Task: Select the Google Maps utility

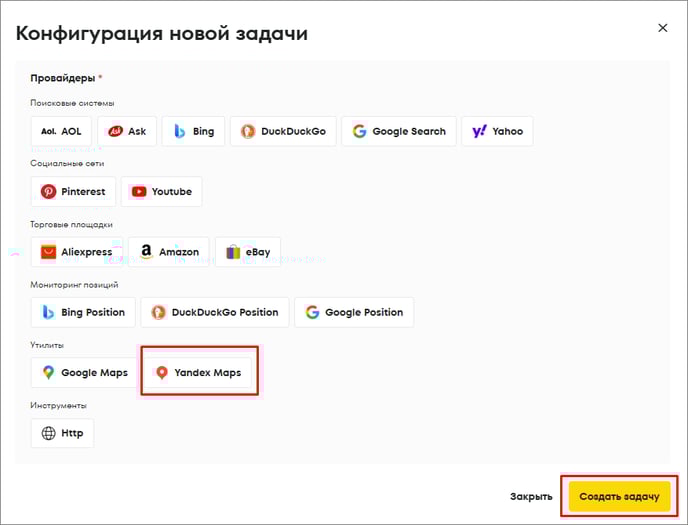Action: (x=84, y=372)
